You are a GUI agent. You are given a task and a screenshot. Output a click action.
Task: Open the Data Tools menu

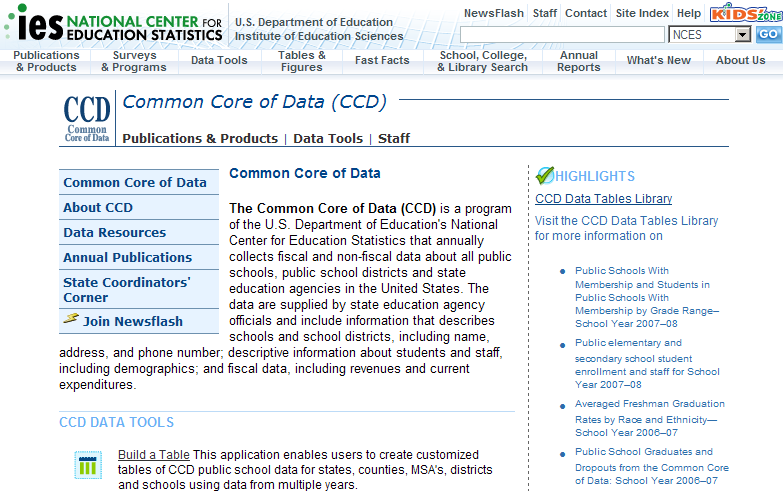[219, 61]
